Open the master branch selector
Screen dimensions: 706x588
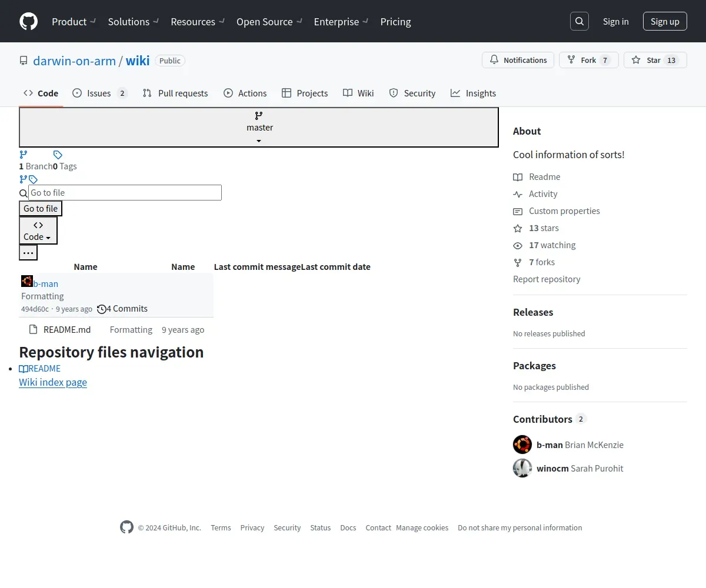(259, 127)
